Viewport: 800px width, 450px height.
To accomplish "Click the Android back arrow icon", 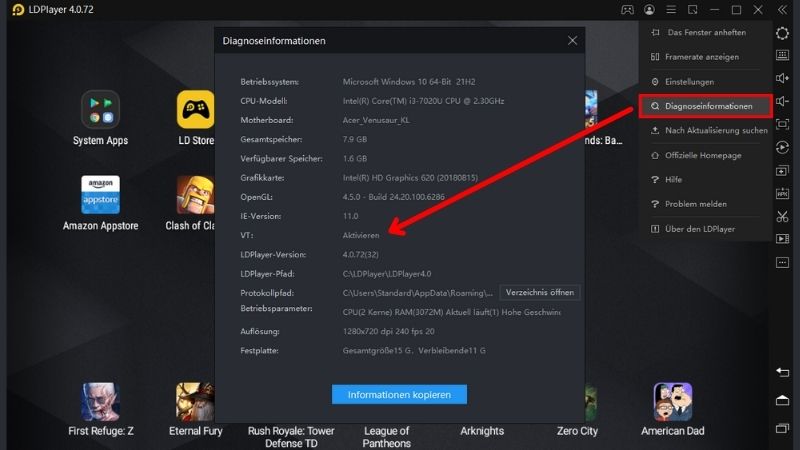I will pyautogui.click(x=782, y=372).
